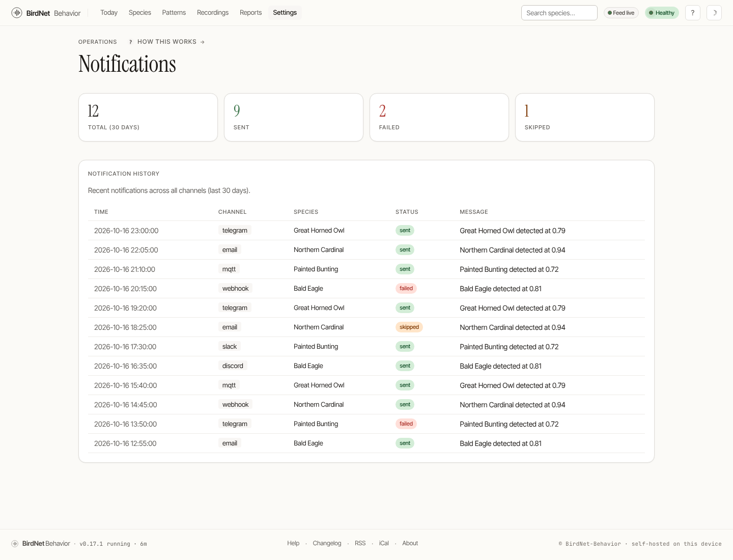Open the Recordings tab
The height and width of the screenshot is (560, 733).
213,13
